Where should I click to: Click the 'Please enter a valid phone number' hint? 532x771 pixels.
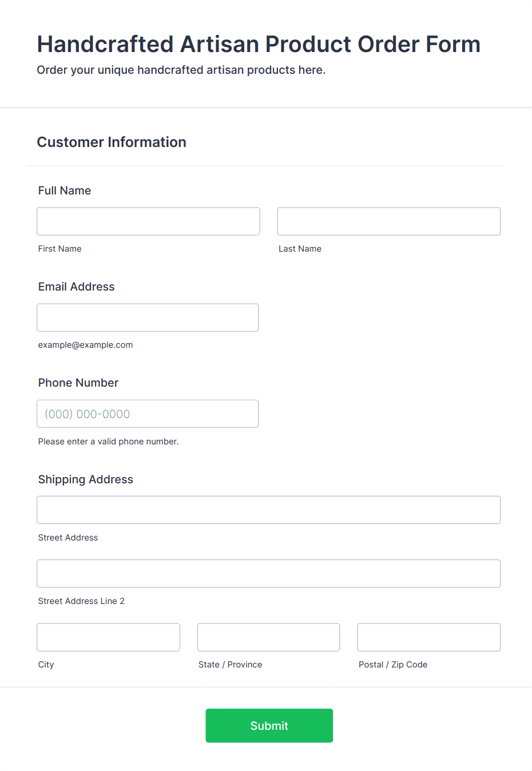[108, 442]
